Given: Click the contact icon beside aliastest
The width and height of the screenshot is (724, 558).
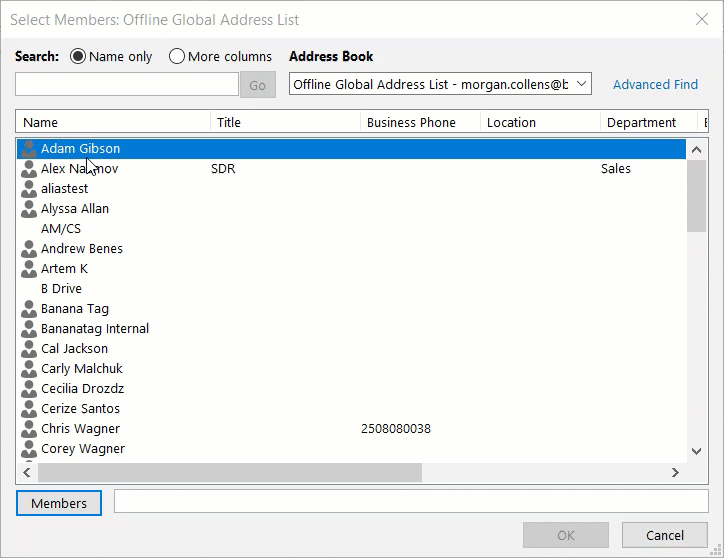Looking at the screenshot, I should click(x=29, y=188).
